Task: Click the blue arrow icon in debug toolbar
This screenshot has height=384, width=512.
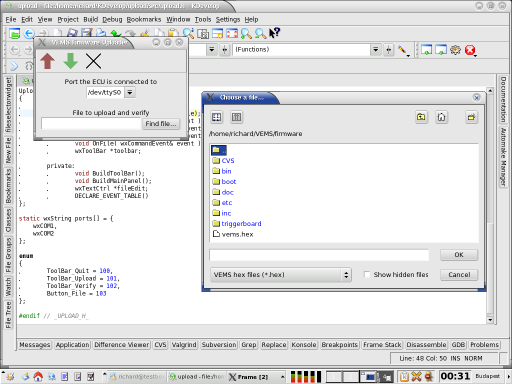Action: (14, 66)
